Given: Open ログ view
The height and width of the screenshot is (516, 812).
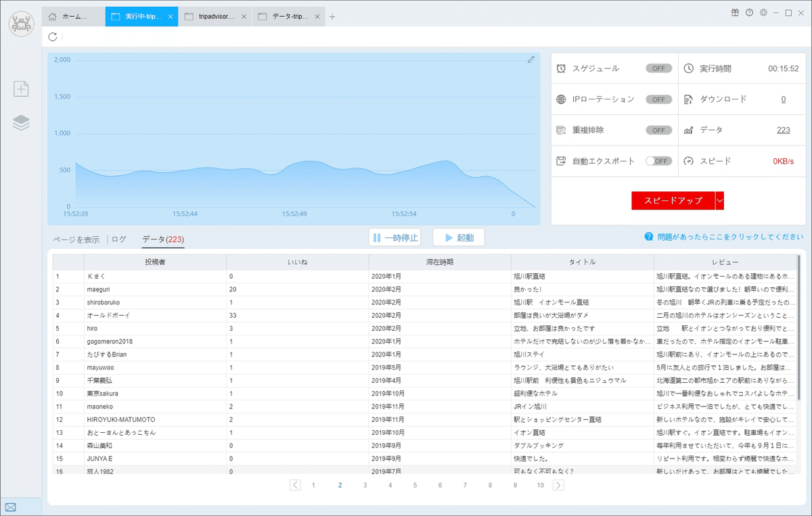Looking at the screenshot, I should click(119, 239).
